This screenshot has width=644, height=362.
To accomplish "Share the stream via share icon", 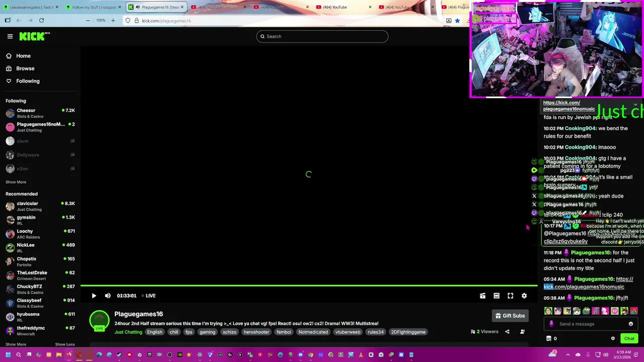I will tap(507, 332).
